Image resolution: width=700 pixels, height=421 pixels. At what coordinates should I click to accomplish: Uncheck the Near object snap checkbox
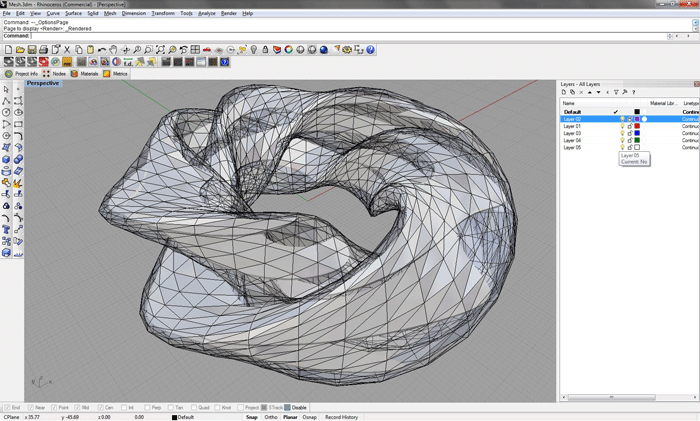[31, 408]
